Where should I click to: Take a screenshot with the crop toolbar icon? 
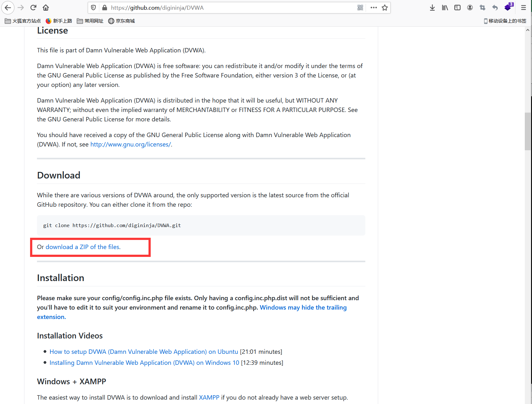pos(482,8)
